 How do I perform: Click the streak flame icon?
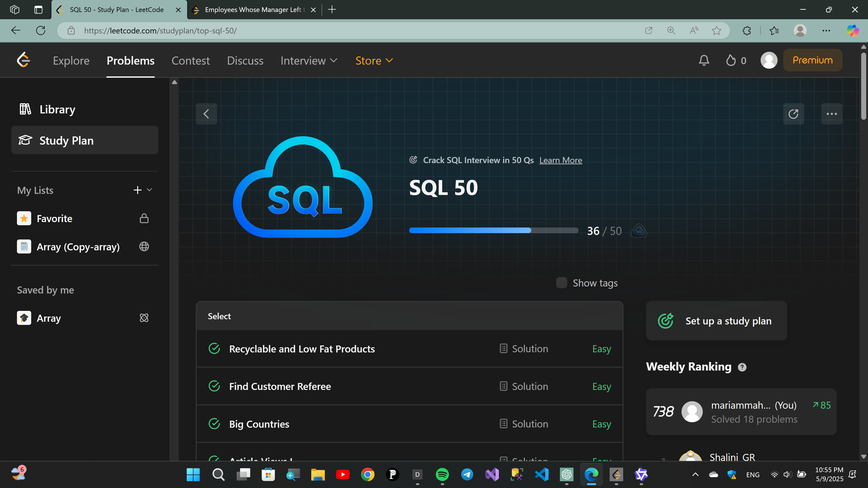(x=731, y=60)
